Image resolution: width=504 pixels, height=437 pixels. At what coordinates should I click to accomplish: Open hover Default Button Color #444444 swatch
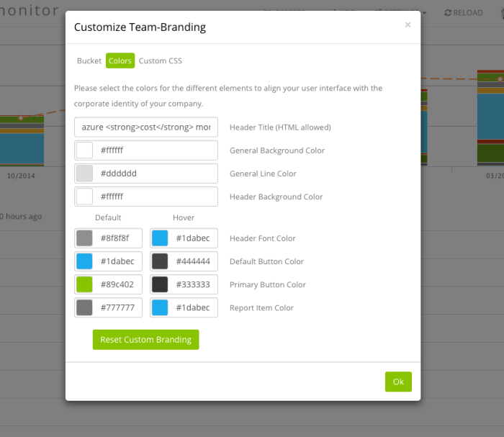point(160,261)
